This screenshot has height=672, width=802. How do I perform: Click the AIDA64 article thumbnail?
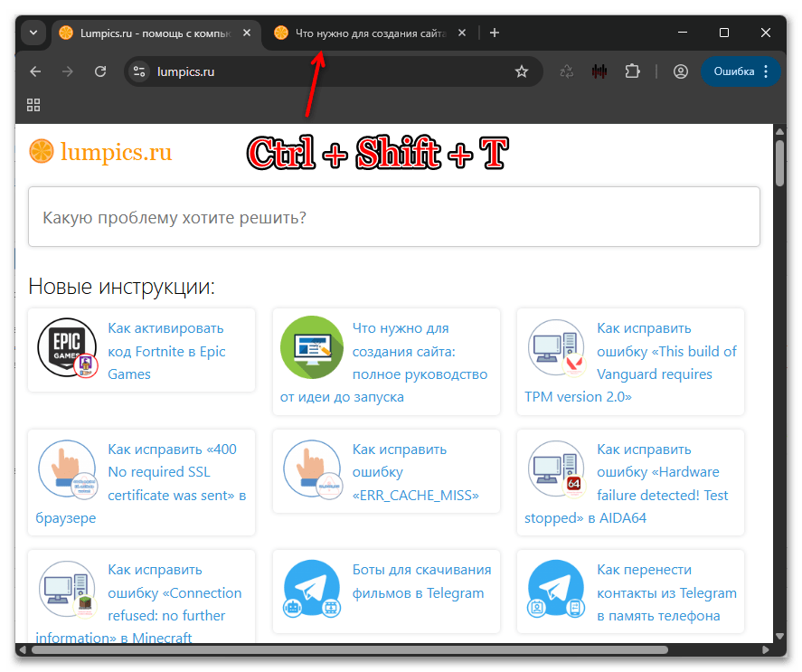click(x=556, y=469)
